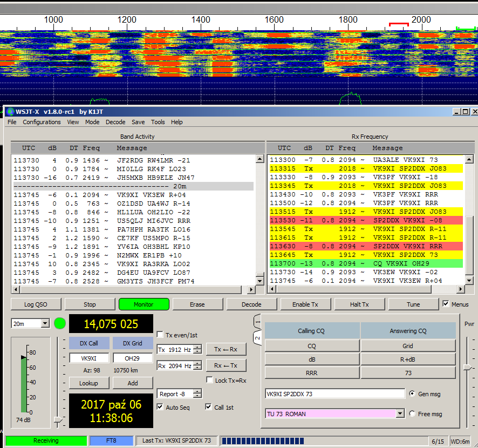Open the Configurations menu
The height and width of the screenshot is (448, 478).
[42, 122]
